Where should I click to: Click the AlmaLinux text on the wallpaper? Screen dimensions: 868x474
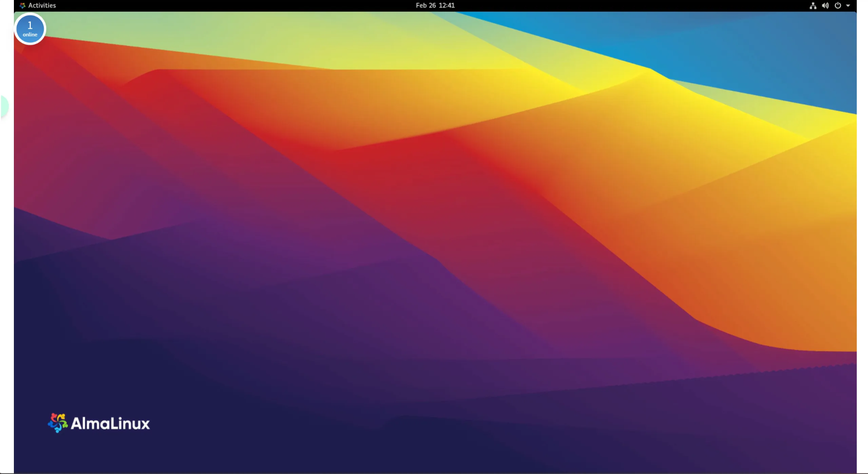tap(110, 424)
